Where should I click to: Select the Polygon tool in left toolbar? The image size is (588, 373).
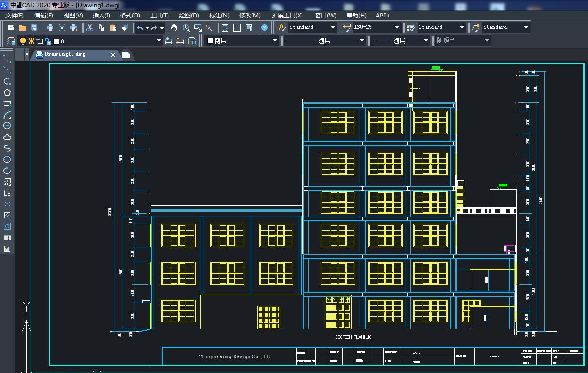point(7,92)
